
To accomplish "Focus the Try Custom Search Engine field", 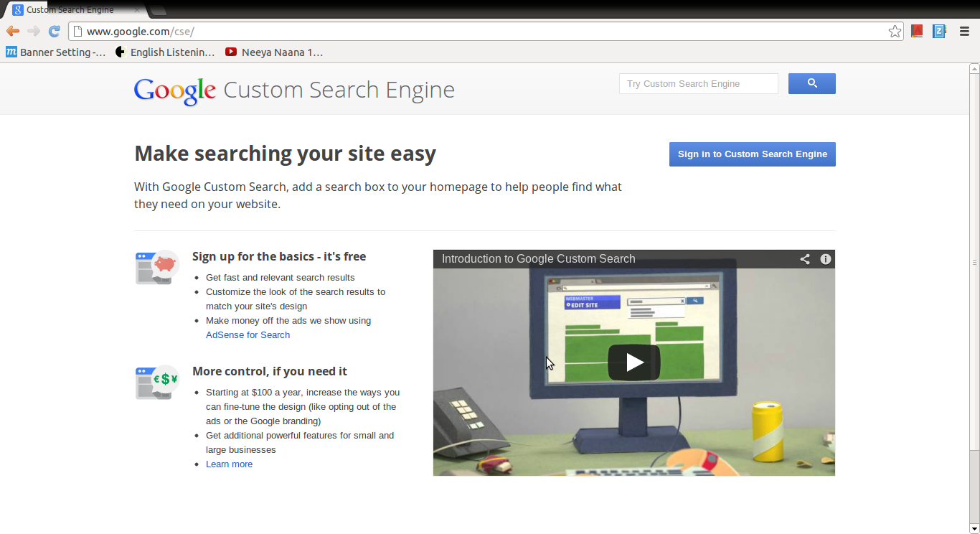I will 699,83.
